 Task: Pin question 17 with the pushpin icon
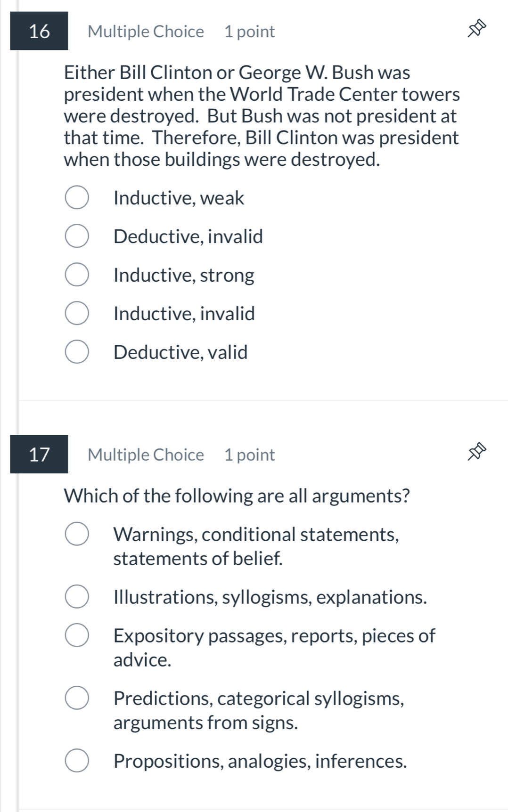[x=476, y=452]
